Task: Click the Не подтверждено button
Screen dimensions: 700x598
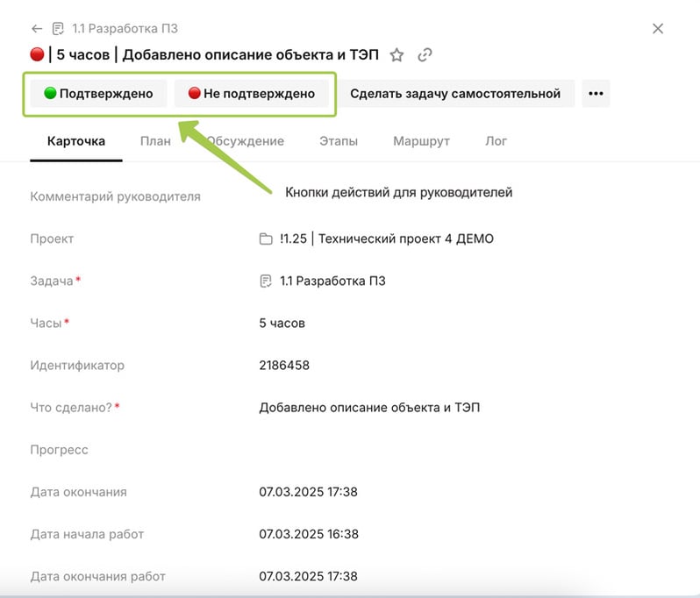Action: tap(252, 93)
